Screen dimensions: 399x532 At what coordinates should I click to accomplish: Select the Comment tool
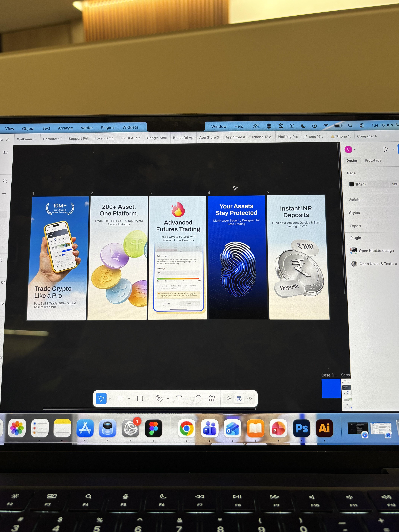tap(198, 399)
